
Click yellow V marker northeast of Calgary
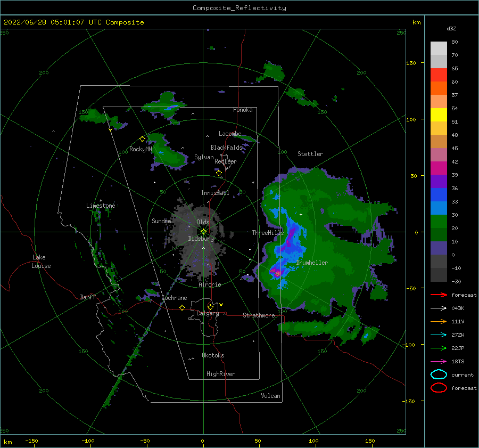pyautogui.click(x=221, y=305)
